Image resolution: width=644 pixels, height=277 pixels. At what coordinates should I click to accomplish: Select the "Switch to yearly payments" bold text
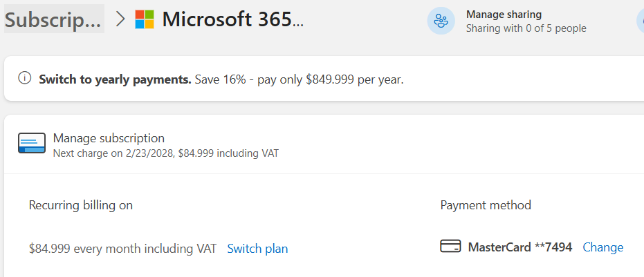coord(115,79)
